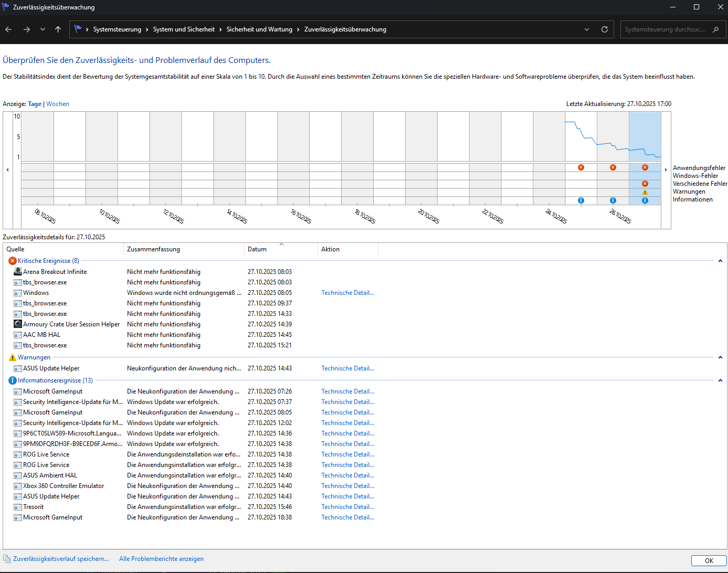Open Technische Details for ASUS Update Helper warning
The image size is (728, 573).
pos(348,368)
